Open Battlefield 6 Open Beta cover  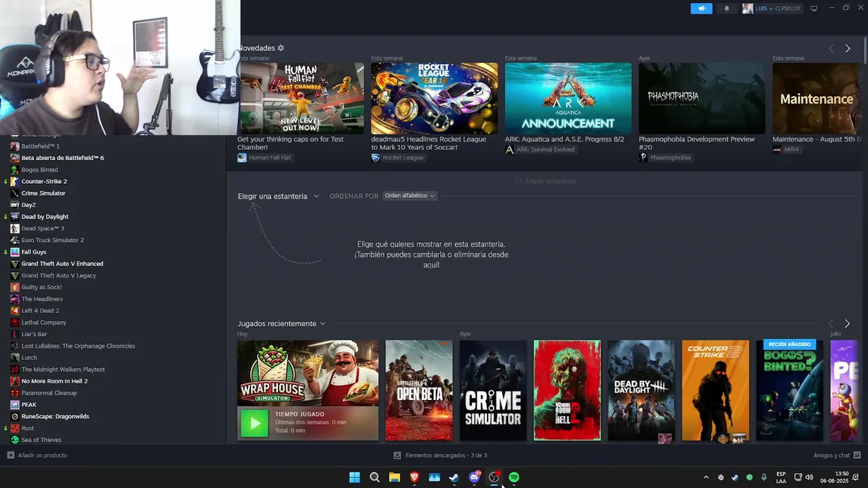pos(419,390)
